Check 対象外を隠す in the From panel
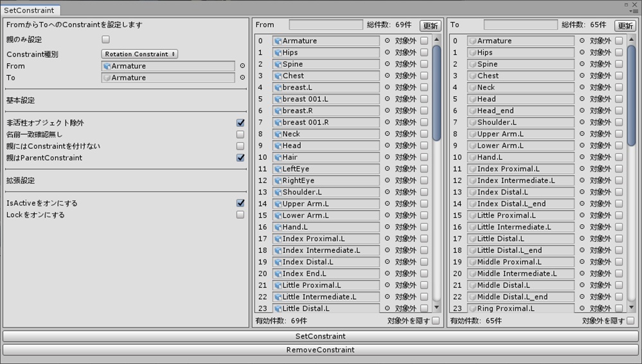Screen dimensions: 642x364 point(436,320)
